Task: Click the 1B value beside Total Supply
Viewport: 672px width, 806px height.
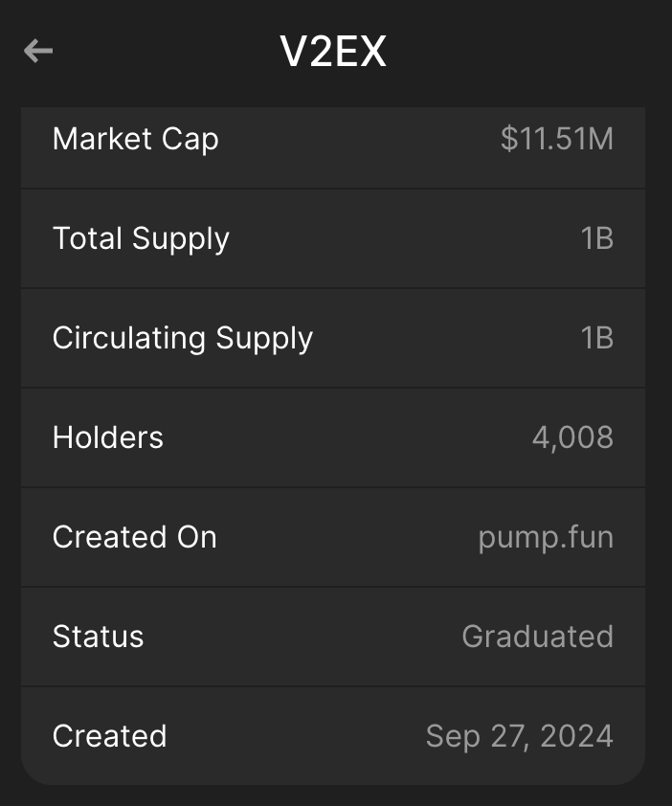Action: tap(596, 238)
